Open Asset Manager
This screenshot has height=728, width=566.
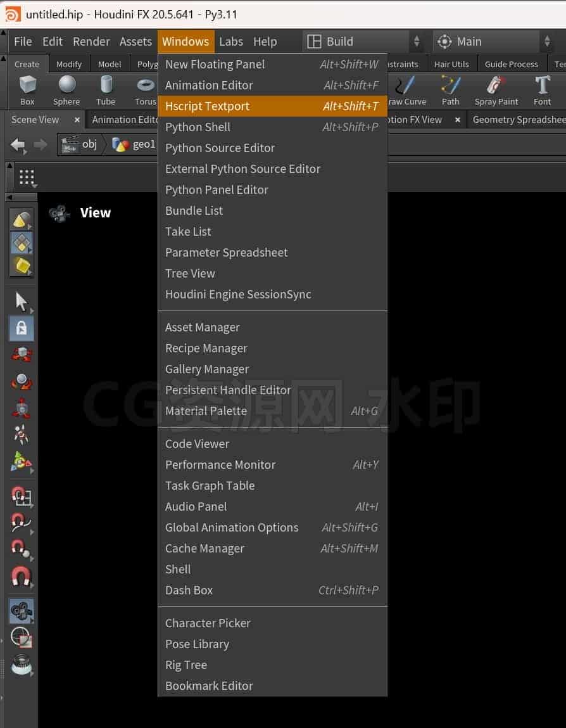tap(273, 327)
